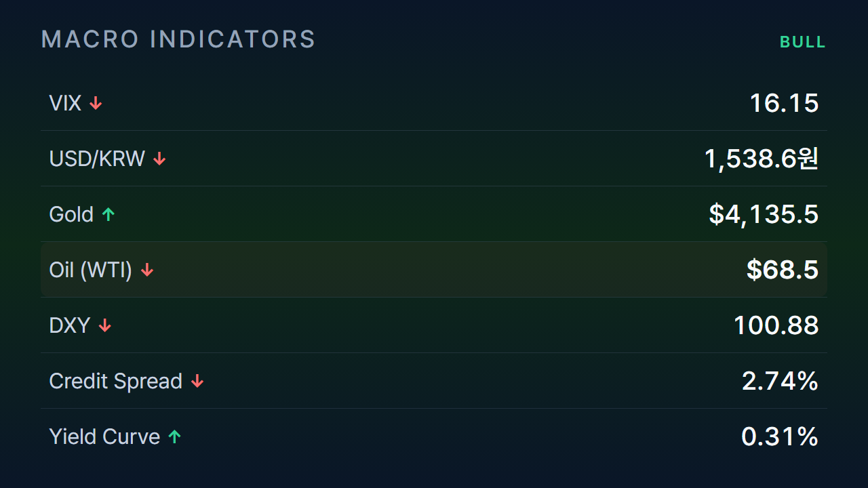The height and width of the screenshot is (488, 868).
Task: Click the DXY value 100.88
Action: pos(776,325)
